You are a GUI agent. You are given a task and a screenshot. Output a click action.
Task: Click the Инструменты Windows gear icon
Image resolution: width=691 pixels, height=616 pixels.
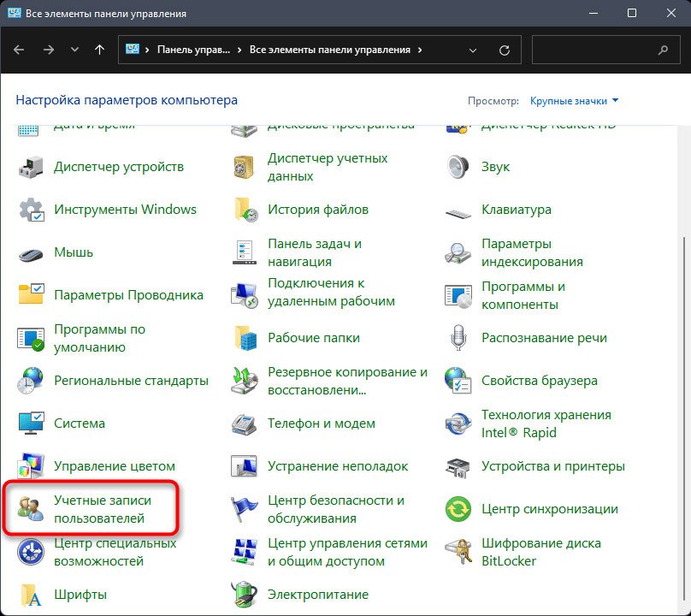31,210
